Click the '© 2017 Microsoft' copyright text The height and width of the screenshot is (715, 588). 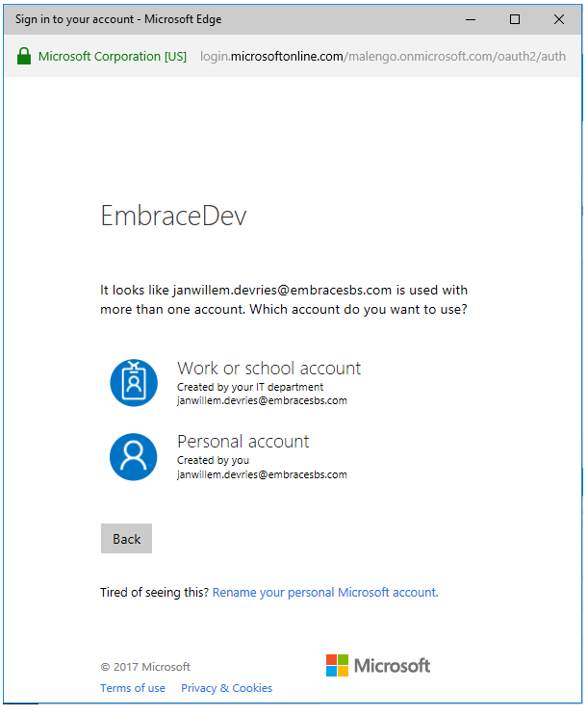(145, 667)
